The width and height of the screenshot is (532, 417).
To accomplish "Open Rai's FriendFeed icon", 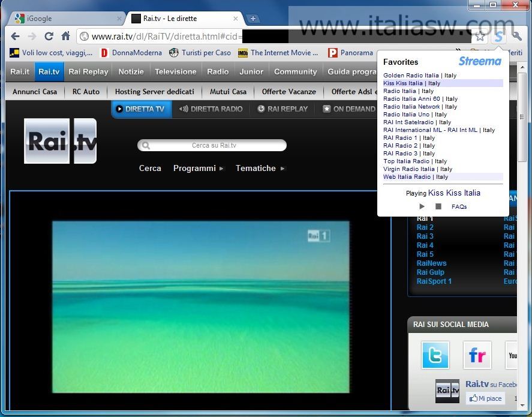I will tap(477, 355).
